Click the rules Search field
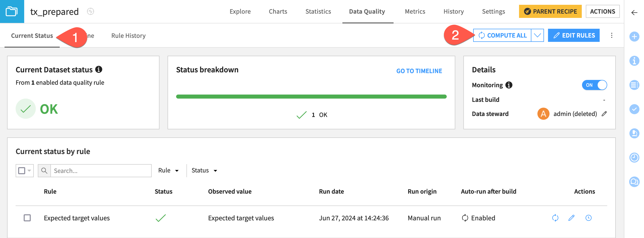Viewport: 644px width, 238px height. [101, 171]
